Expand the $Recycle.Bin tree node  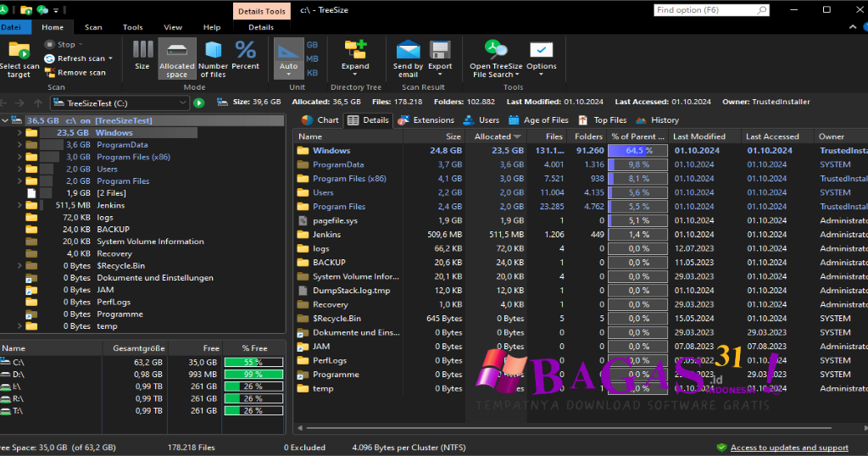pyautogui.click(x=19, y=265)
